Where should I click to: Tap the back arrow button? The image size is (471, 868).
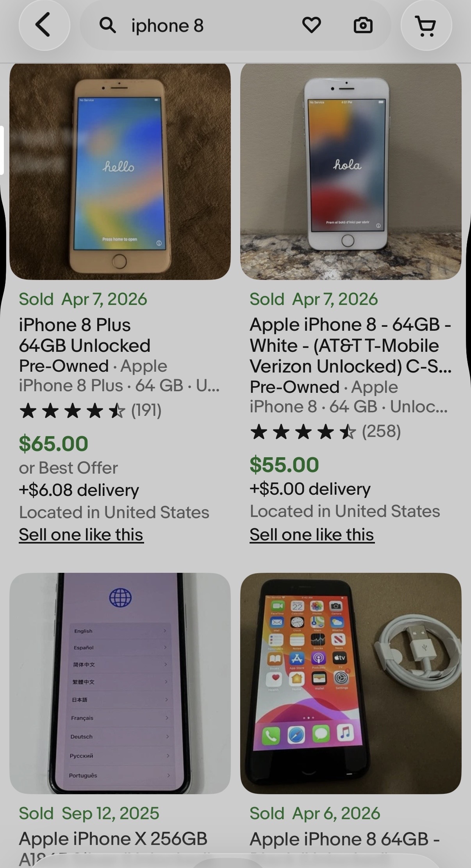44,25
